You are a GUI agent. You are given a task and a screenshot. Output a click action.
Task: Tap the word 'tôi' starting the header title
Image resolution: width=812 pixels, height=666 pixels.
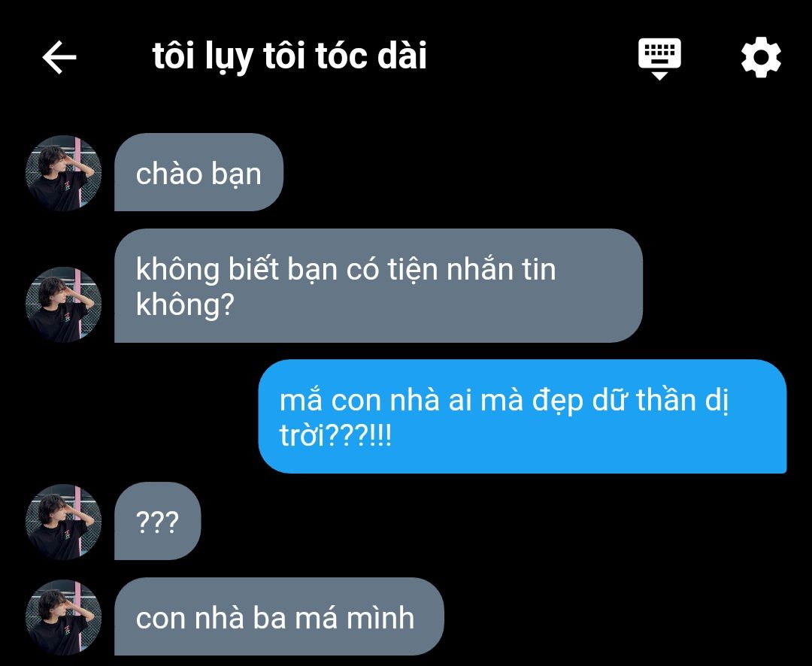tap(174, 55)
